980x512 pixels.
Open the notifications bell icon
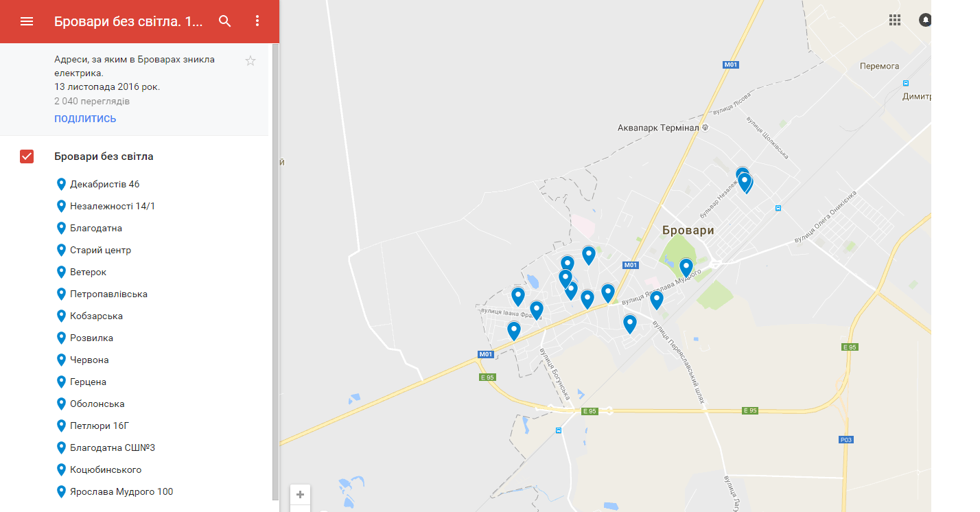click(x=926, y=20)
